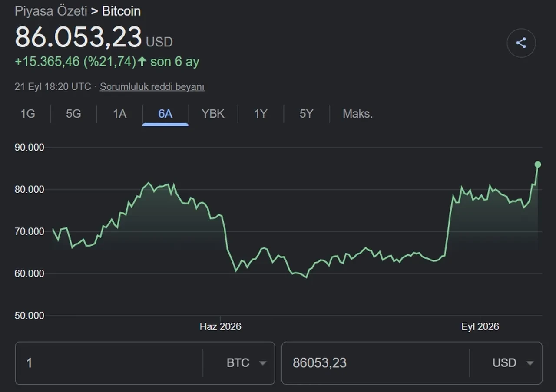
Task: Switch to the 5G time range tab
Action: coord(73,114)
